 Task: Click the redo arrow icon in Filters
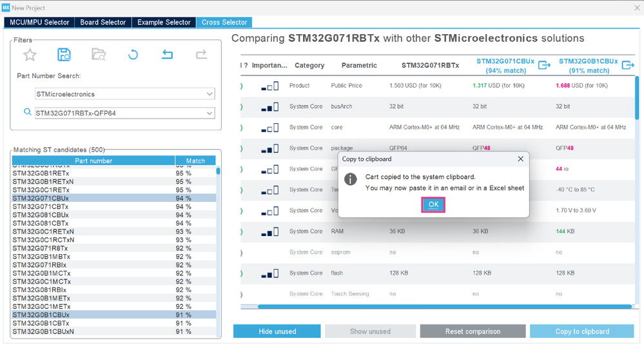[201, 54]
